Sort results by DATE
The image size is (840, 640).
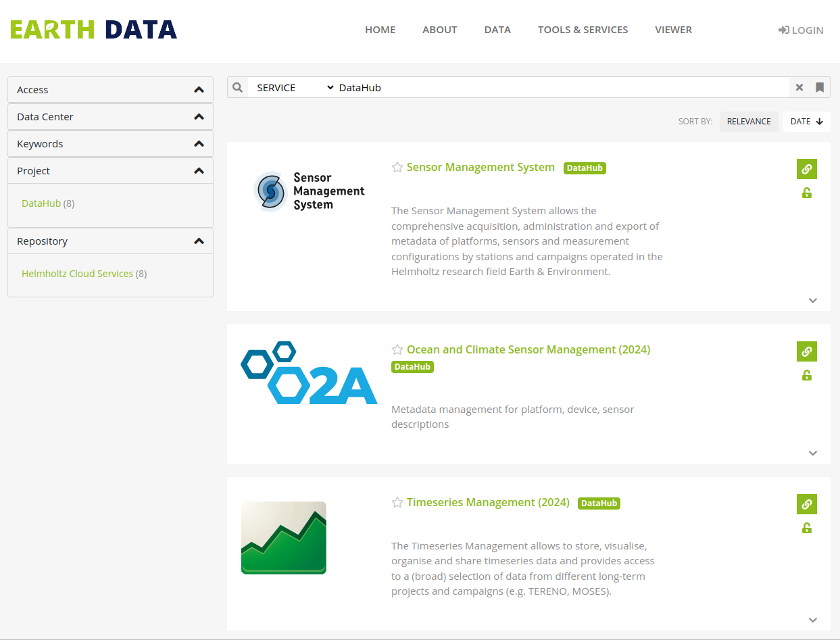806,122
